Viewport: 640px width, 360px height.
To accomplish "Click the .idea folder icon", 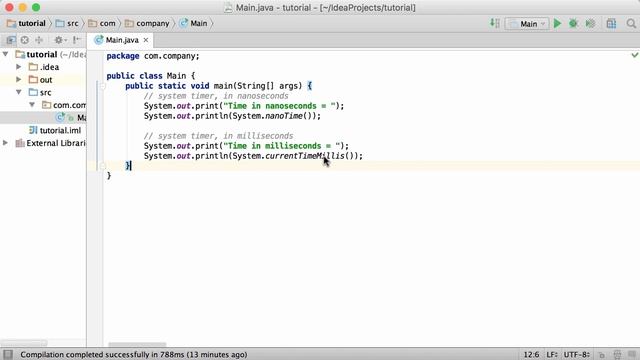I will coord(33,67).
